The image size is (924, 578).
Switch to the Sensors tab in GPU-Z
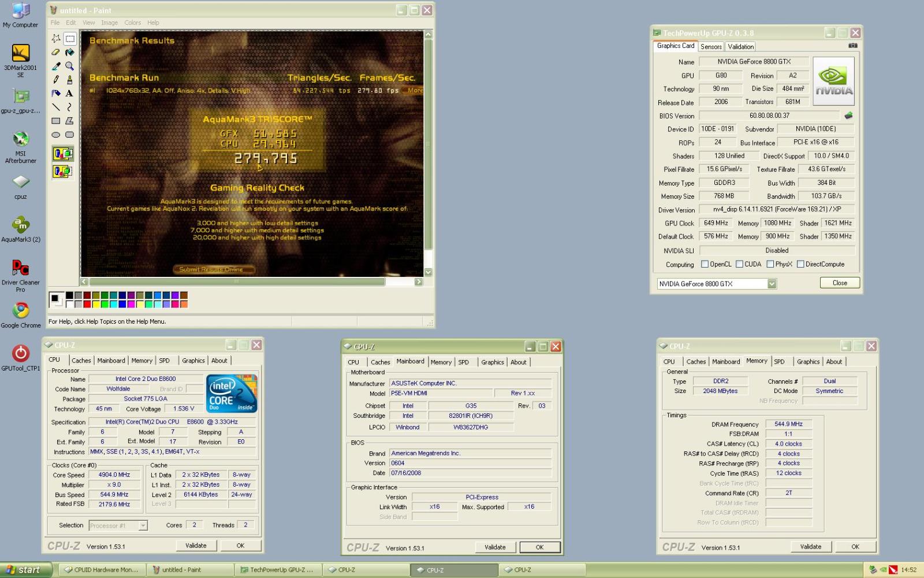(711, 47)
